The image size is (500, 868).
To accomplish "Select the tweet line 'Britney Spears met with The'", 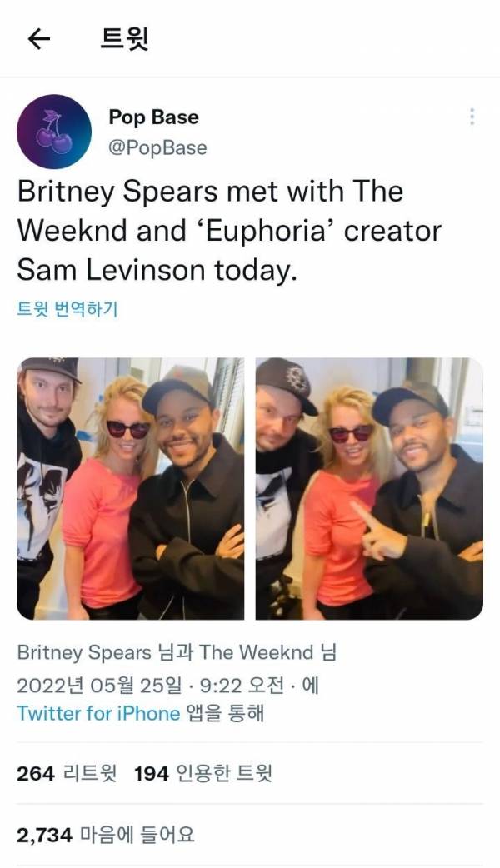I will [210, 192].
